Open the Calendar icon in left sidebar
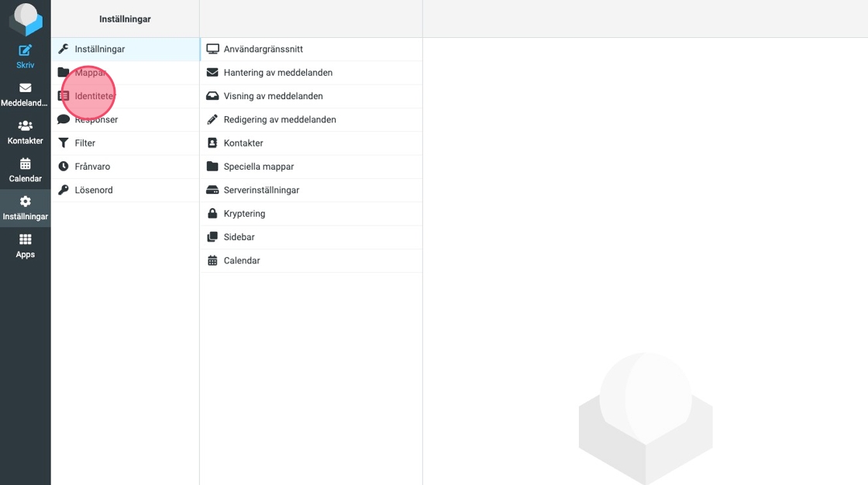 point(25,164)
